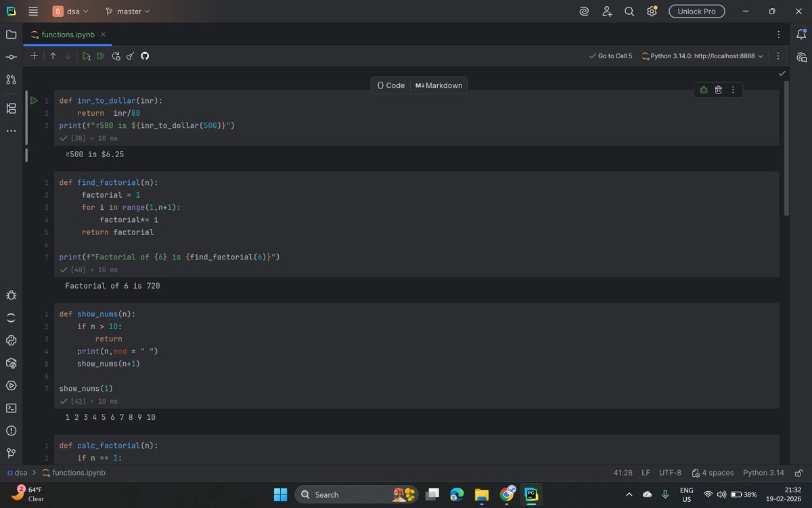Screen dimensions: 812x508
Task: Open the Structure tool window
Action: click(11, 108)
